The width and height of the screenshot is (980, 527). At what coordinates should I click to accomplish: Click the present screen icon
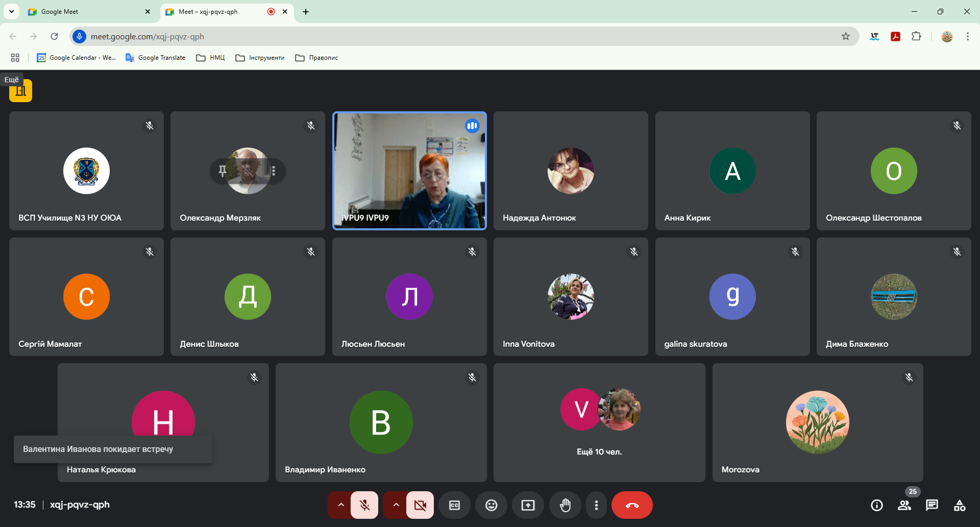click(528, 505)
